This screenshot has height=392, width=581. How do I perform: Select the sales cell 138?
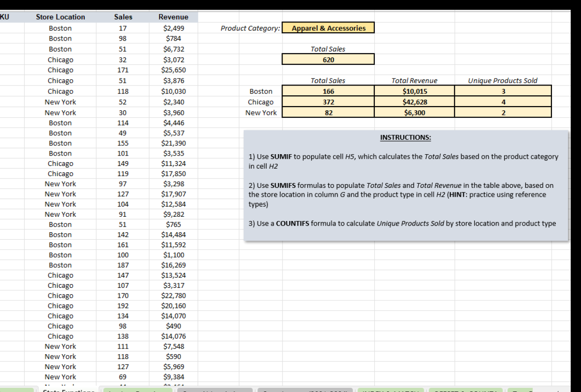(123, 336)
